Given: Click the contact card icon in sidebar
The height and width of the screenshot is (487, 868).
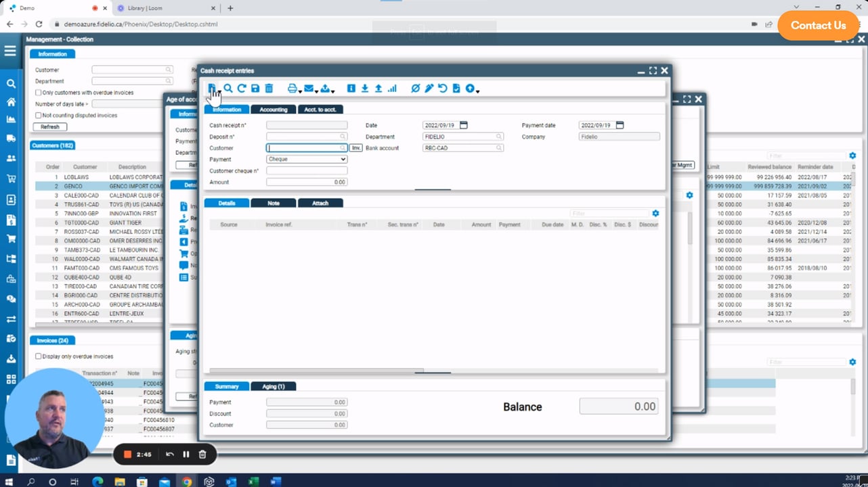Looking at the screenshot, I should coord(11,200).
